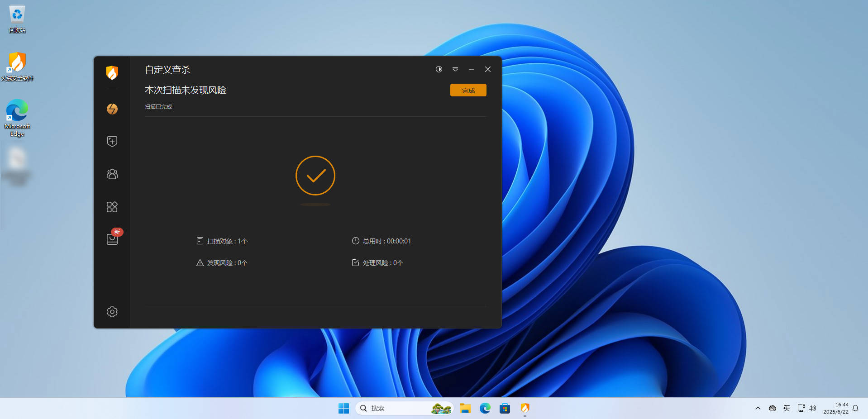
Task: Open the volume speaker tray icon
Action: pos(812,409)
